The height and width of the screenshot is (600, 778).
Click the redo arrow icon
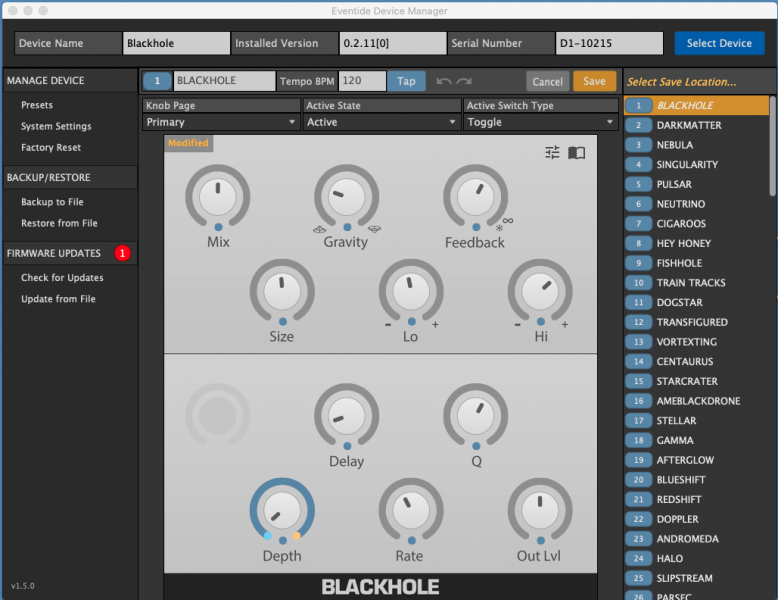464,81
